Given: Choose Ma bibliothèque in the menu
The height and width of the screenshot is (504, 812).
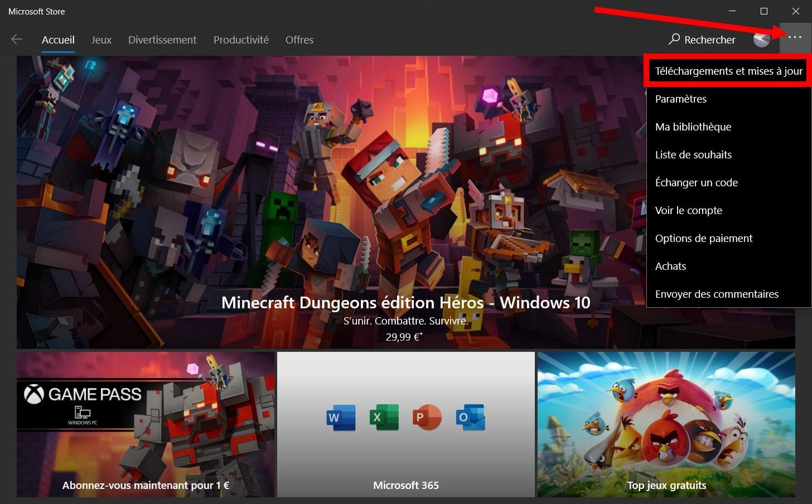Looking at the screenshot, I should tap(693, 127).
